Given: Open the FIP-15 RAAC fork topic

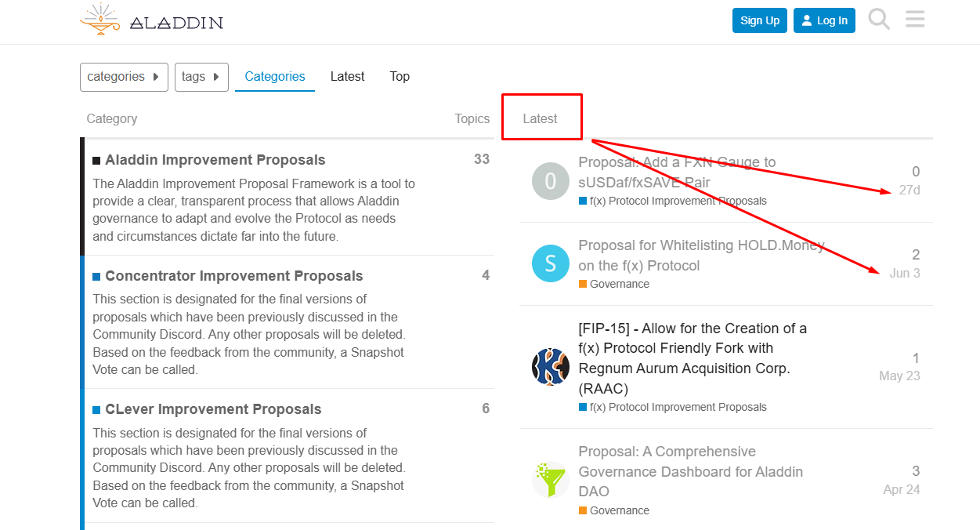Looking at the screenshot, I should click(693, 358).
